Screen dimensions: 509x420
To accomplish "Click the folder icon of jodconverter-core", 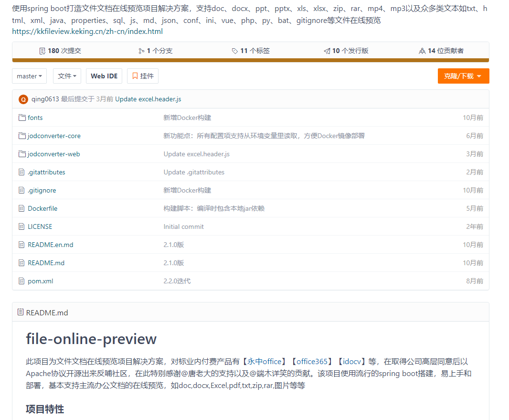I will (x=21, y=135).
